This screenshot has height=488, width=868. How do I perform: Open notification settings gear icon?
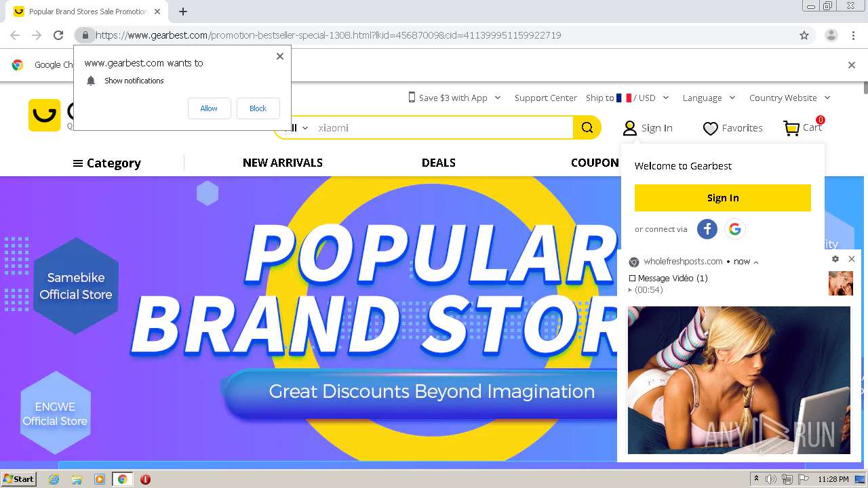(835, 259)
